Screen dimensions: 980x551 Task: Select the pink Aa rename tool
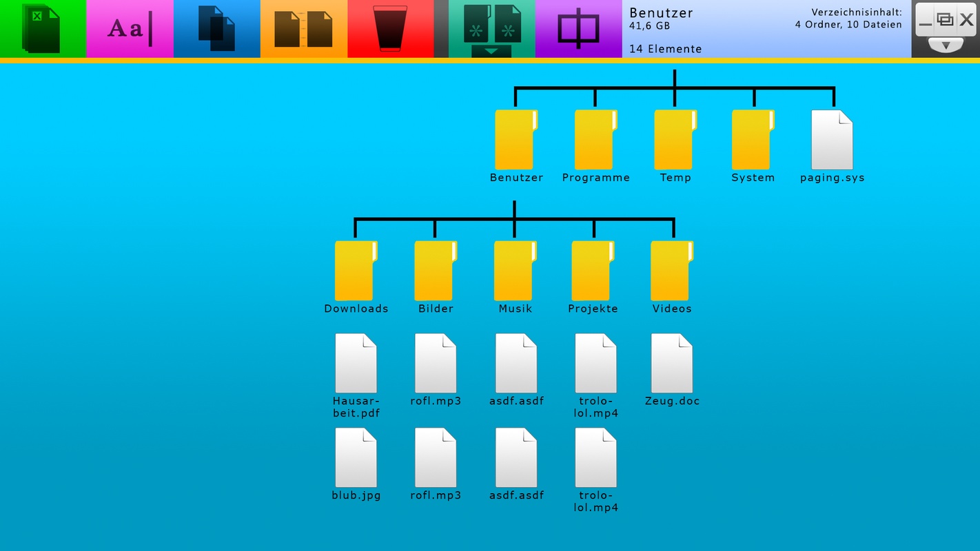click(130, 29)
